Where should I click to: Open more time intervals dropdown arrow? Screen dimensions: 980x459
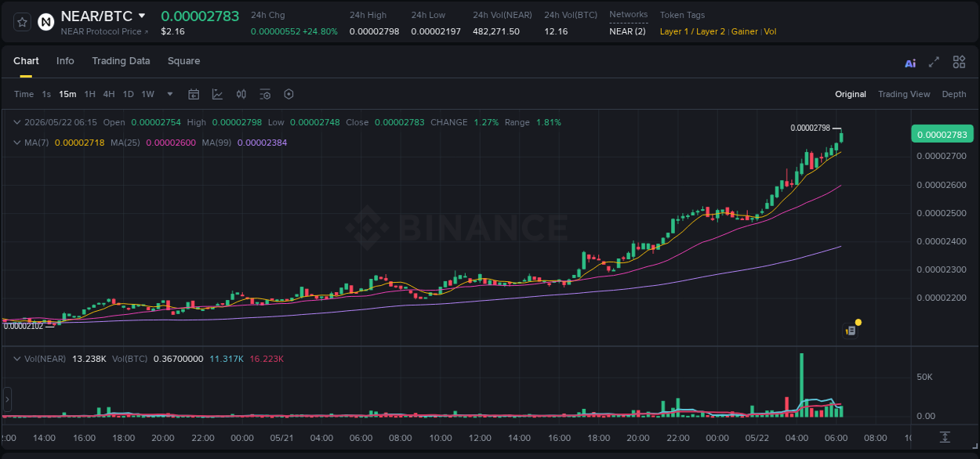click(170, 94)
